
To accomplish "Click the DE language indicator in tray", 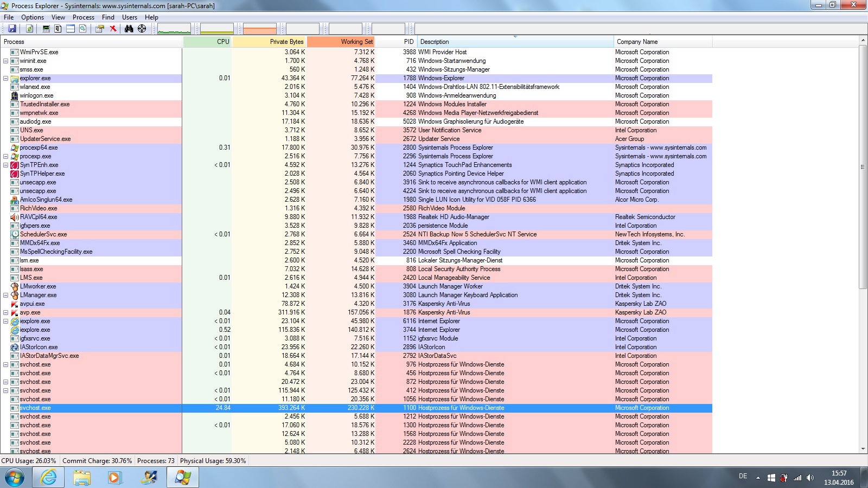I will [x=743, y=476].
